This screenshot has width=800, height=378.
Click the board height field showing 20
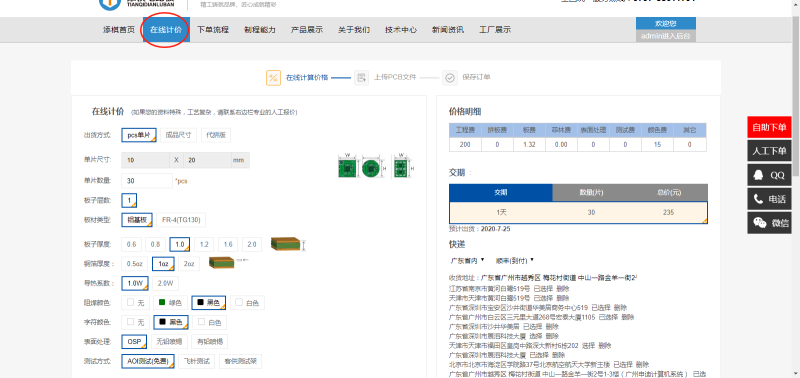tap(207, 160)
